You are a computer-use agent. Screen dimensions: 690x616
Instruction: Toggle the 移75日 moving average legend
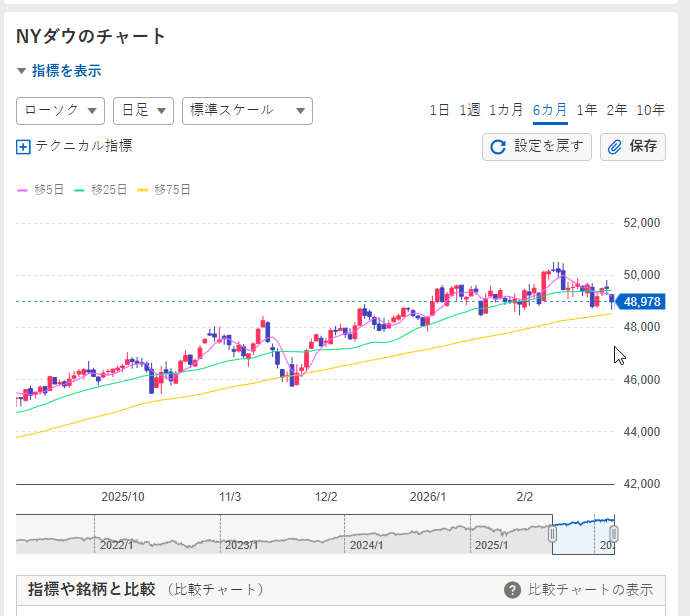[x=164, y=190]
